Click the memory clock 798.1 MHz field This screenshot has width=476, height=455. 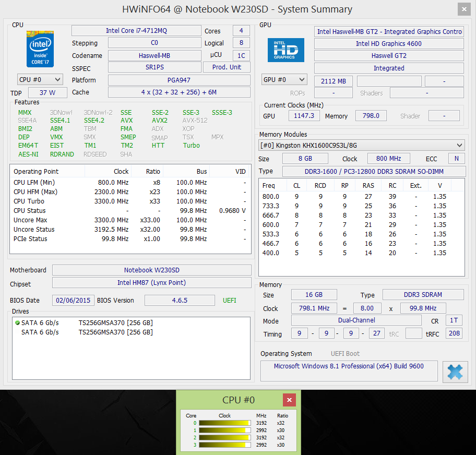tap(314, 308)
